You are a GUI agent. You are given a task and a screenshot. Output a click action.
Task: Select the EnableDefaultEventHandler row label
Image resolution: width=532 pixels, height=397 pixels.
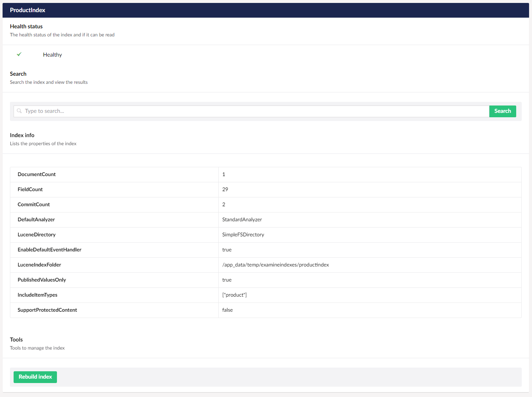tap(50, 250)
